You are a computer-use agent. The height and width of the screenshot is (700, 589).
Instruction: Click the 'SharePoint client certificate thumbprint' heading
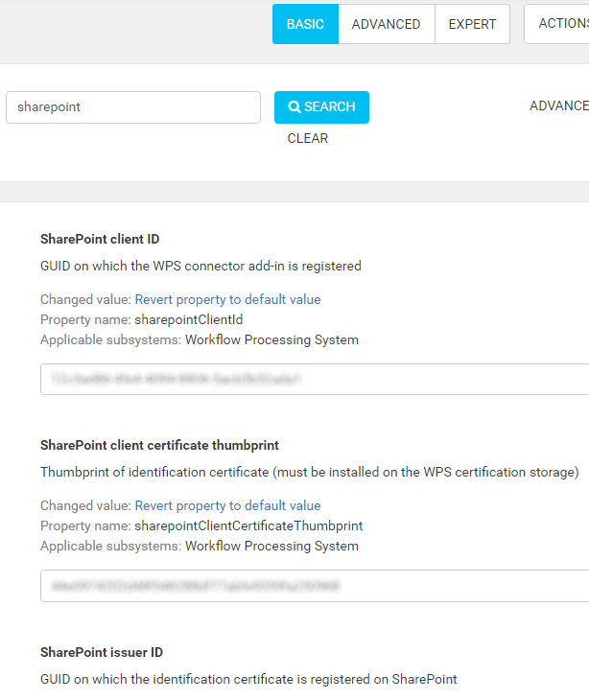[159, 445]
